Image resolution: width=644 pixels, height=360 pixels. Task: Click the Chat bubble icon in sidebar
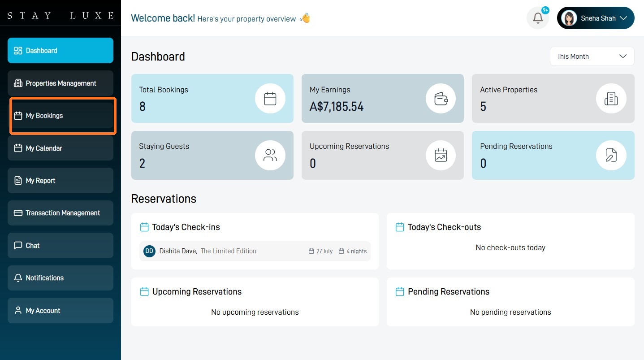[18, 246]
